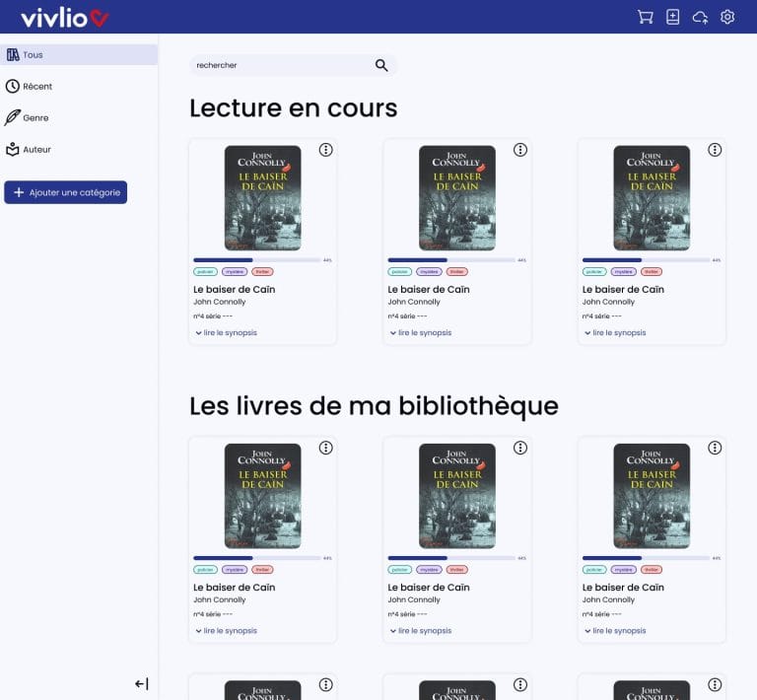Select the Tous sidebar item

79,55
